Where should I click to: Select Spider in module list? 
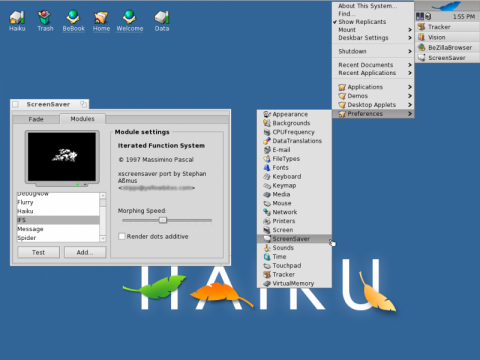pos(58,238)
